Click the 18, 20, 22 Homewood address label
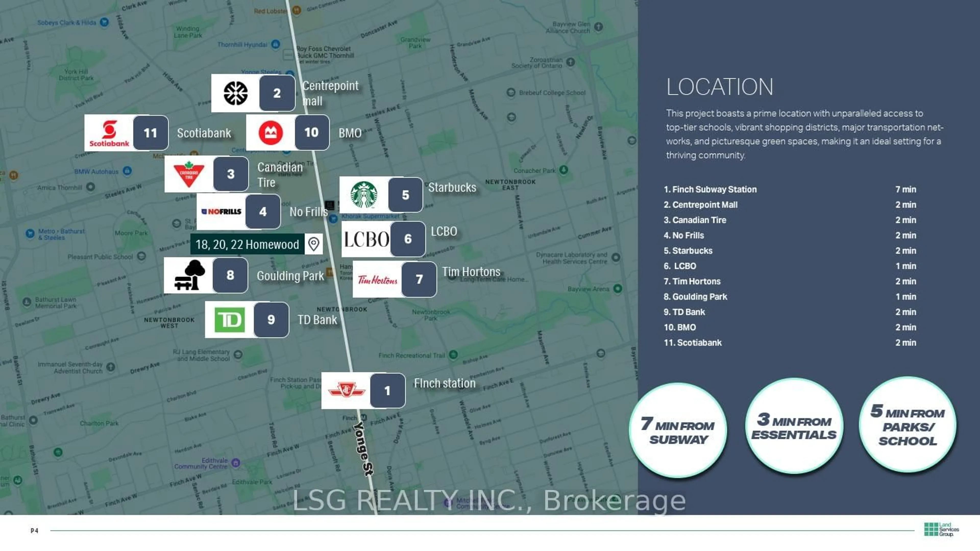The image size is (980, 551). click(x=247, y=244)
